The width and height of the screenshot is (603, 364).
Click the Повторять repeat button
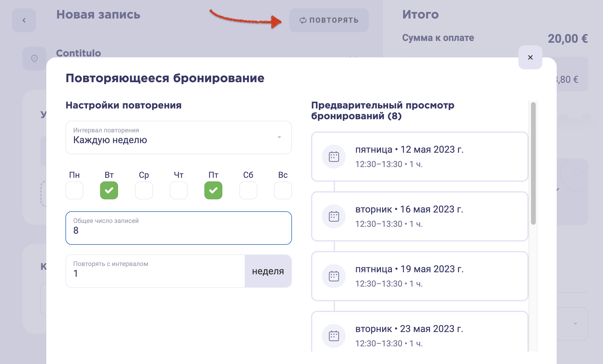click(329, 20)
